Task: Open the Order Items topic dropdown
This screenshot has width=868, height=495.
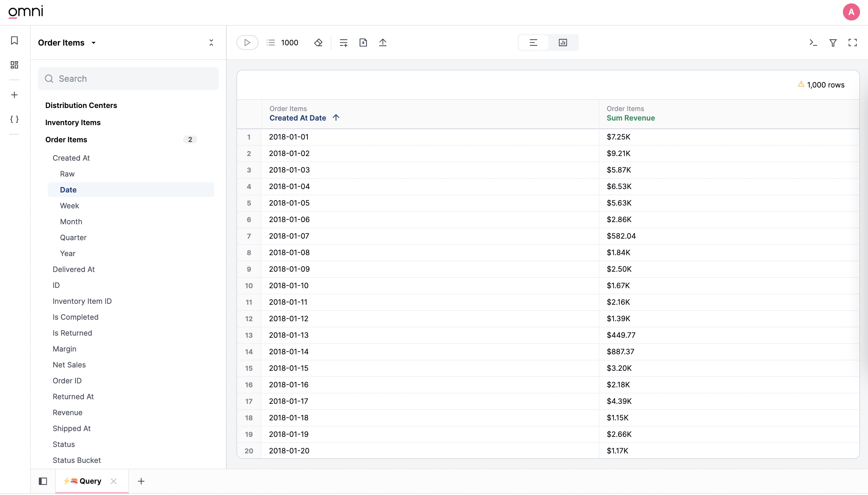Action: coord(67,43)
